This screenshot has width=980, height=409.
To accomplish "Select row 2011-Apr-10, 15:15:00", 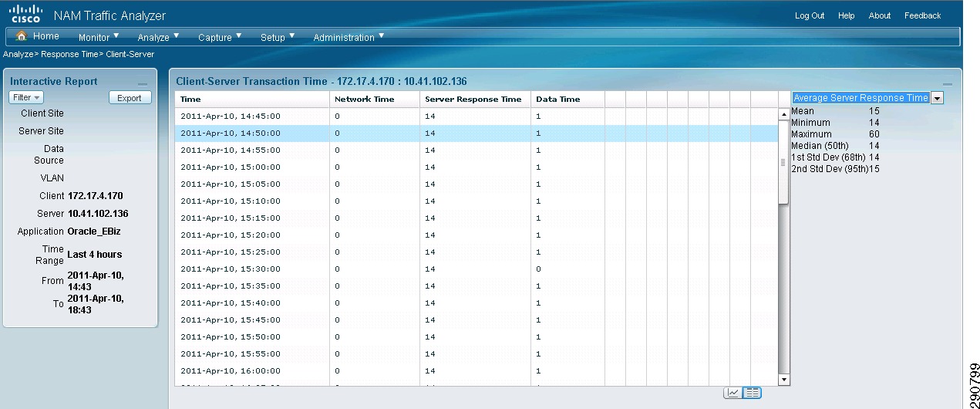I will click(x=477, y=218).
